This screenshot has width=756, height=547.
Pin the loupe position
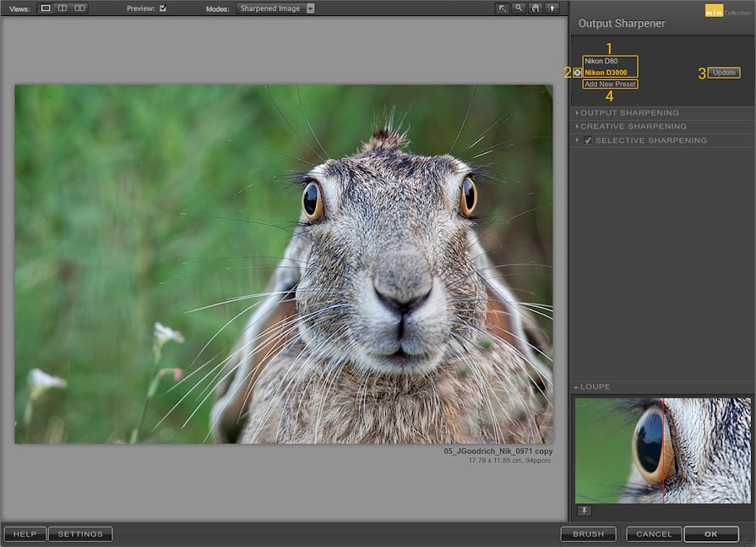pyautogui.click(x=585, y=511)
